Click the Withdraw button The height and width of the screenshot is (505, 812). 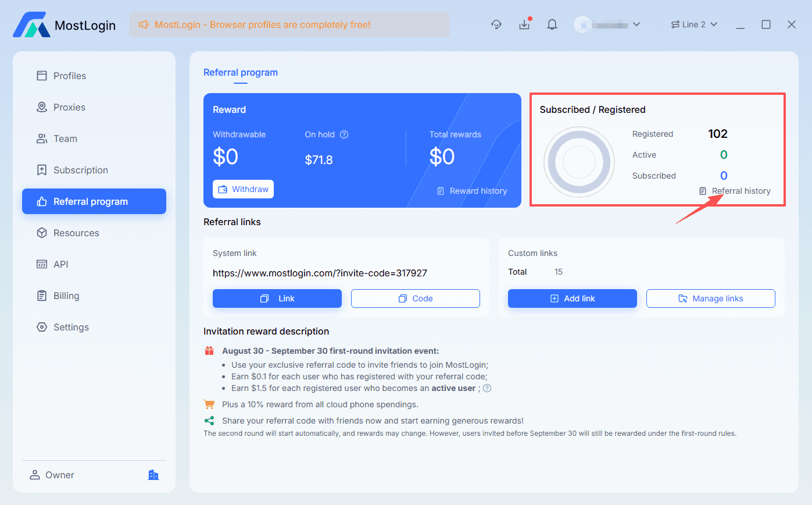point(243,189)
